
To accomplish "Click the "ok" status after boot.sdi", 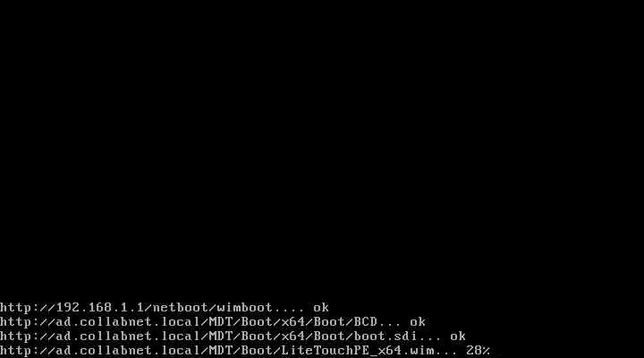I will (x=458, y=337).
